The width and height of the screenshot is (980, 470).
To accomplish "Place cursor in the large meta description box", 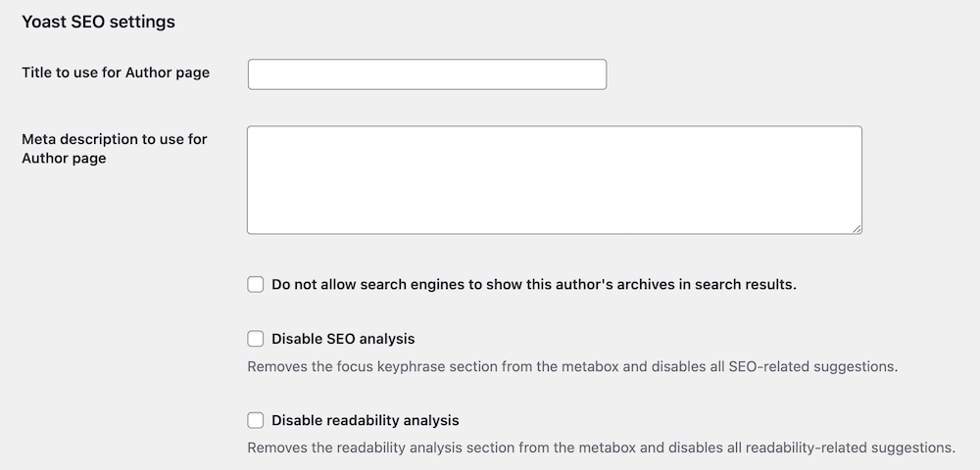I will click(x=555, y=180).
